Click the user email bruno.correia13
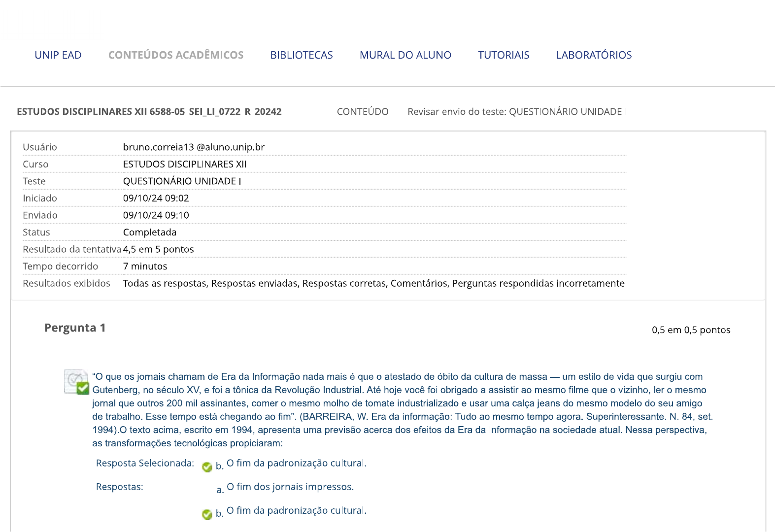Viewport: 775px width, 532px height. (x=194, y=147)
